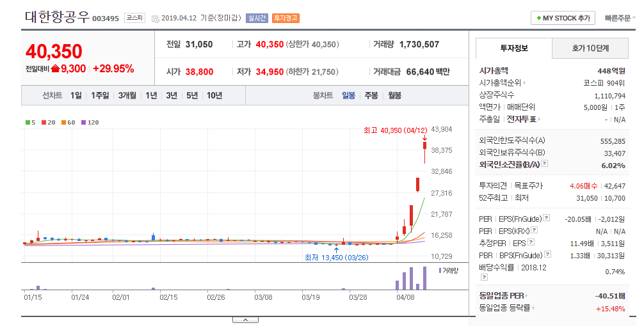This screenshot has height=326, width=644.
Task: Click the 상장주식수 value 1,110,794
Action: [x=610, y=96]
